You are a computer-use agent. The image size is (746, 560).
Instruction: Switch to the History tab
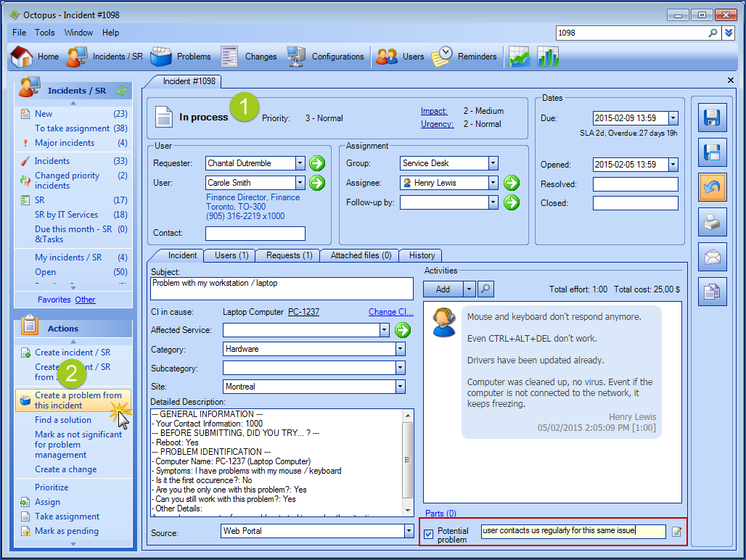(422, 255)
